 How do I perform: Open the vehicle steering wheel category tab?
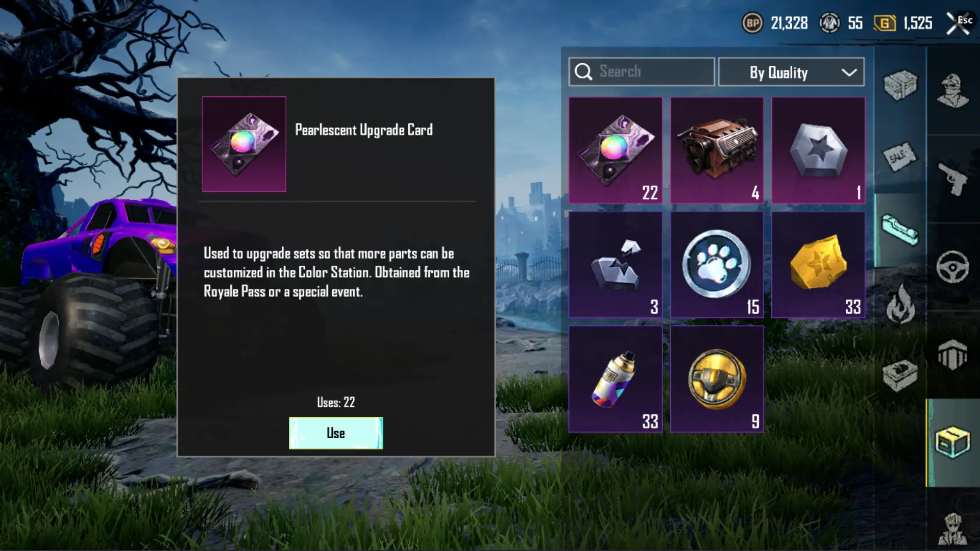tap(953, 266)
